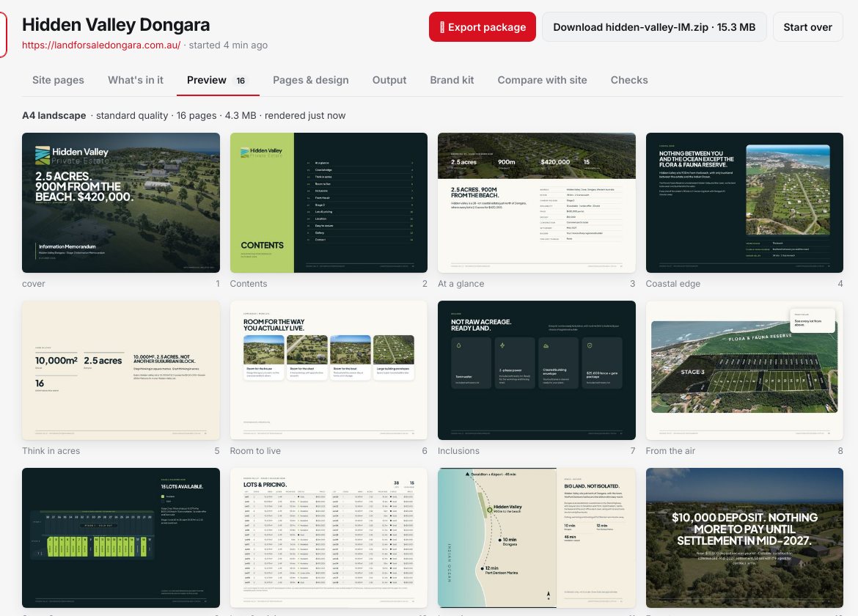The width and height of the screenshot is (858, 616).
Task: View the Checks tab
Action: pyautogui.click(x=628, y=80)
